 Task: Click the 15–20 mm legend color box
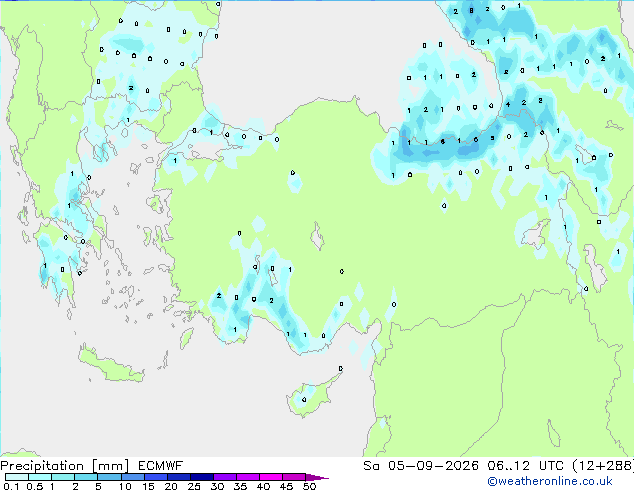coord(155,477)
